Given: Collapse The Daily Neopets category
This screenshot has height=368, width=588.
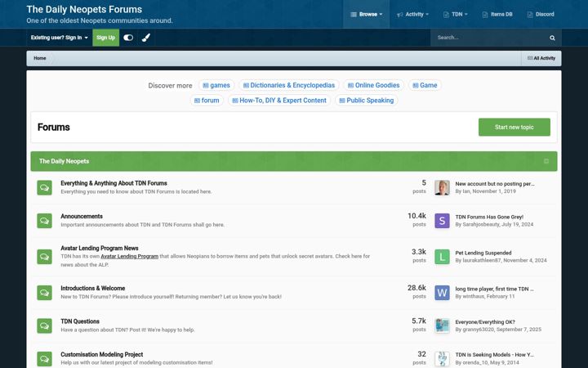Looking at the screenshot, I should click(x=546, y=161).
